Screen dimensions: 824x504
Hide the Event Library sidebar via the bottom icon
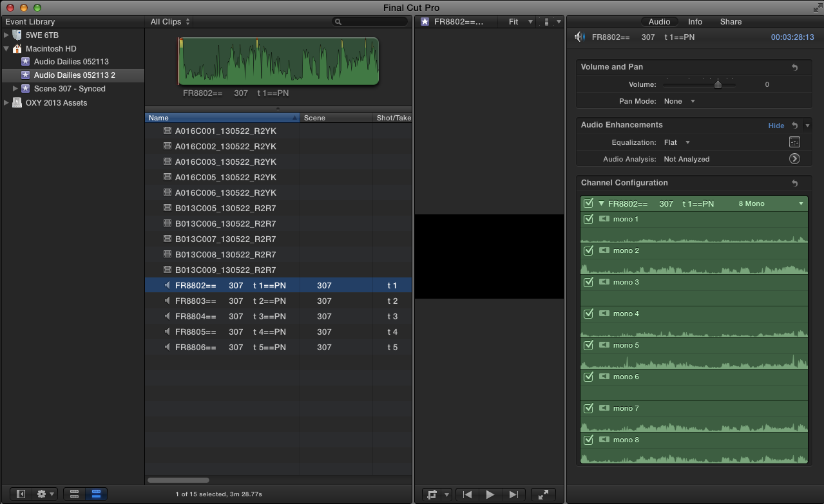point(21,494)
